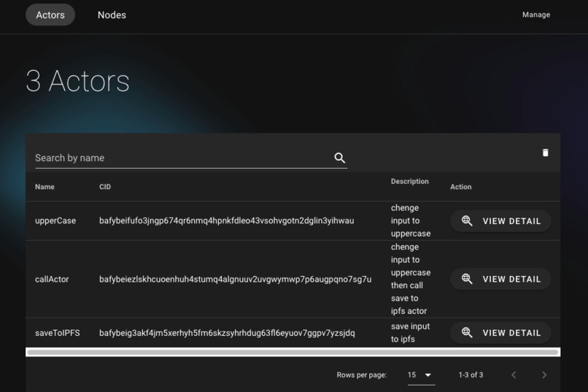Click the 'save input to ipfs' description

tap(410, 333)
